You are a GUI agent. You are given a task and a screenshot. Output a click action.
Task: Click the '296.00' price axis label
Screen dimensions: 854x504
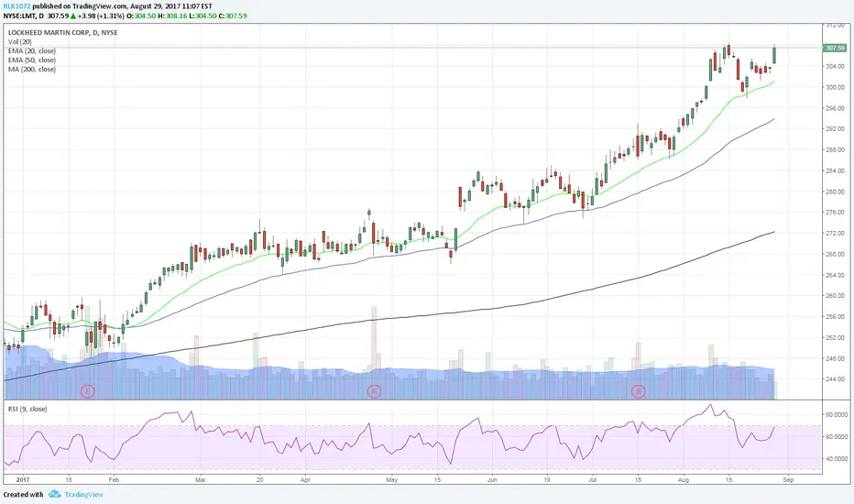836,108
